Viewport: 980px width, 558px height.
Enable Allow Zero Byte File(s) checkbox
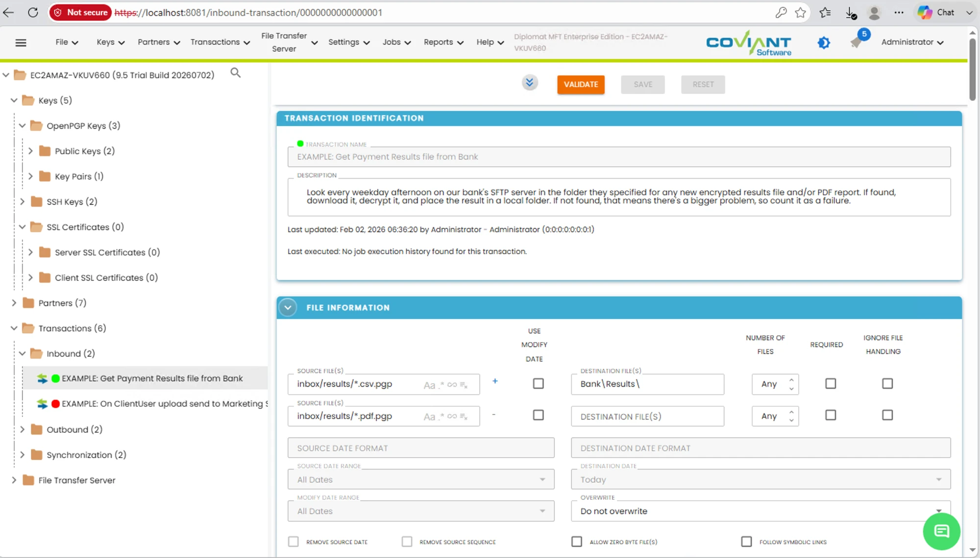click(x=577, y=541)
